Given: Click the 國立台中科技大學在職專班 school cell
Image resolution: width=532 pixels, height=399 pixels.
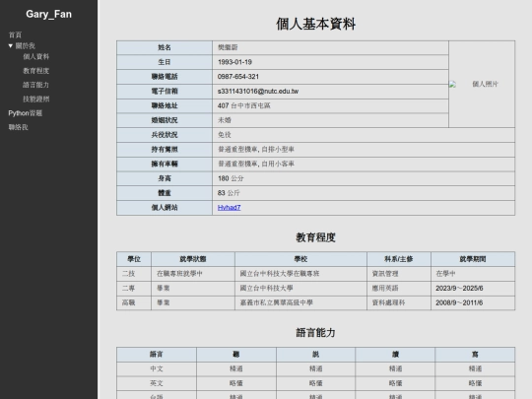Looking at the screenshot, I should coord(300,274).
